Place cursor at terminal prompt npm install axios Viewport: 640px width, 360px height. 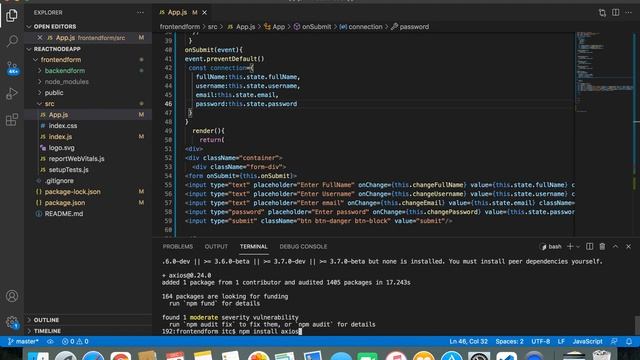(x=269, y=331)
